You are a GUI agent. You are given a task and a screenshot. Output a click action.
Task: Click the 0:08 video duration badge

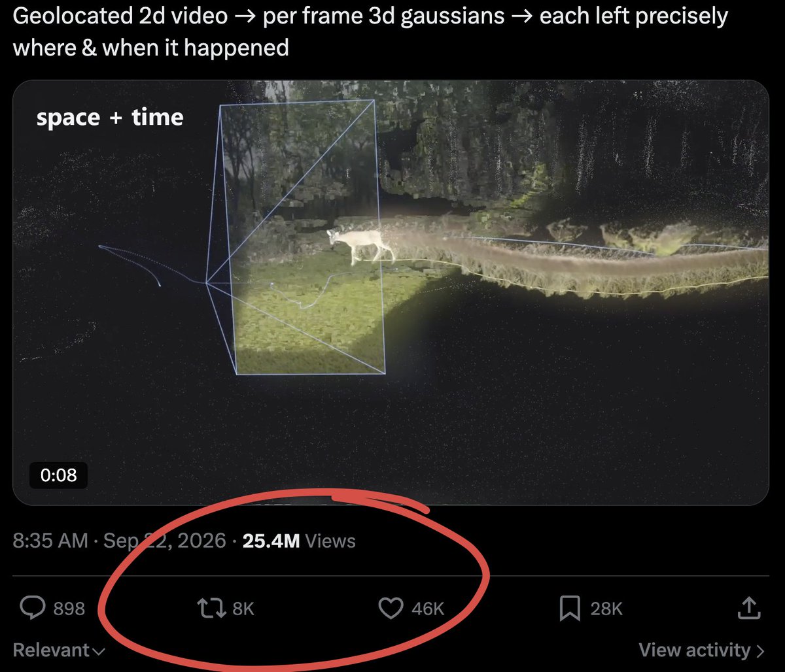[x=59, y=475]
